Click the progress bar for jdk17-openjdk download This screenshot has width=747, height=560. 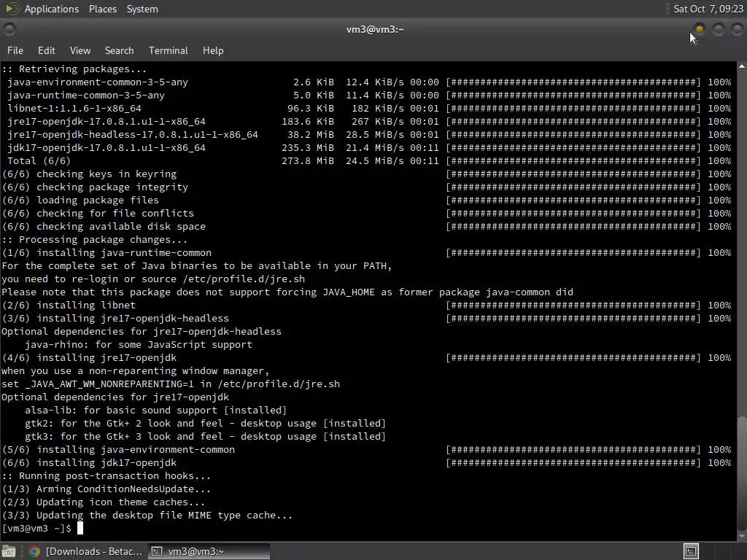point(573,147)
